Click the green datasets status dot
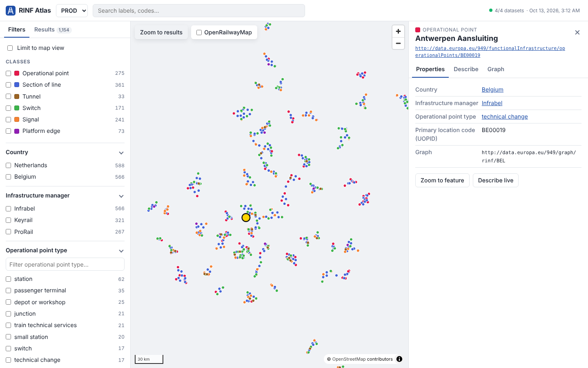The width and height of the screenshot is (588, 368). coord(491,11)
